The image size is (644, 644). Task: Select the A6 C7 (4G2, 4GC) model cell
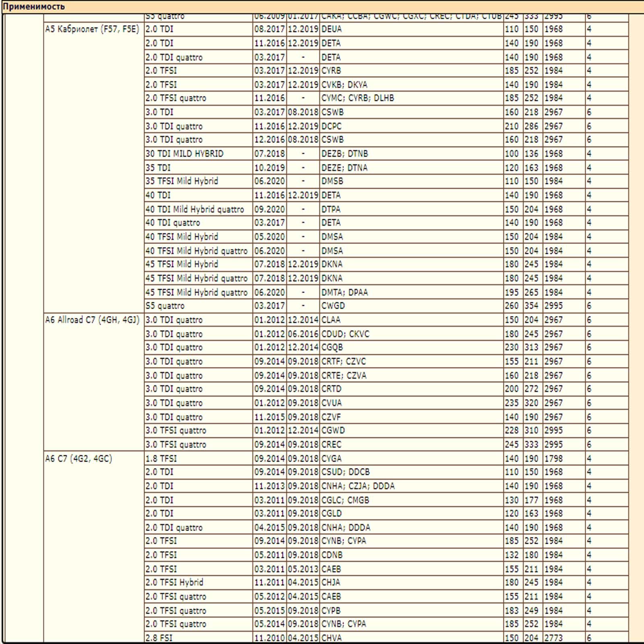coord(78,458)
